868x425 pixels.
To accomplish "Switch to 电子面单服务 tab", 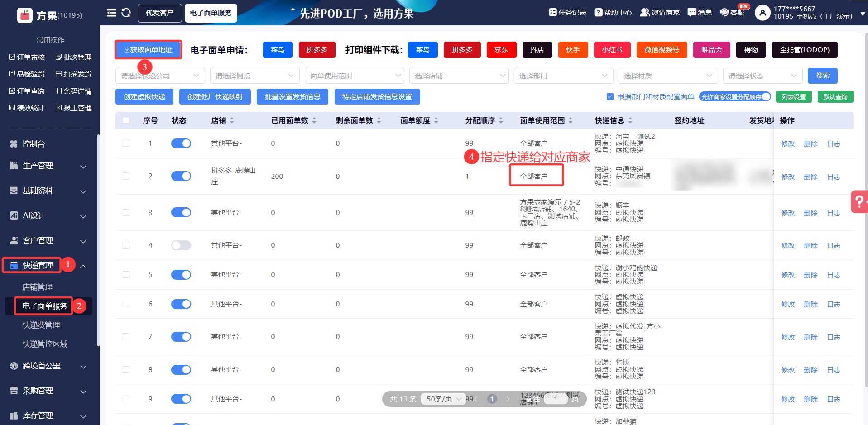I will (x=211, y=13).
